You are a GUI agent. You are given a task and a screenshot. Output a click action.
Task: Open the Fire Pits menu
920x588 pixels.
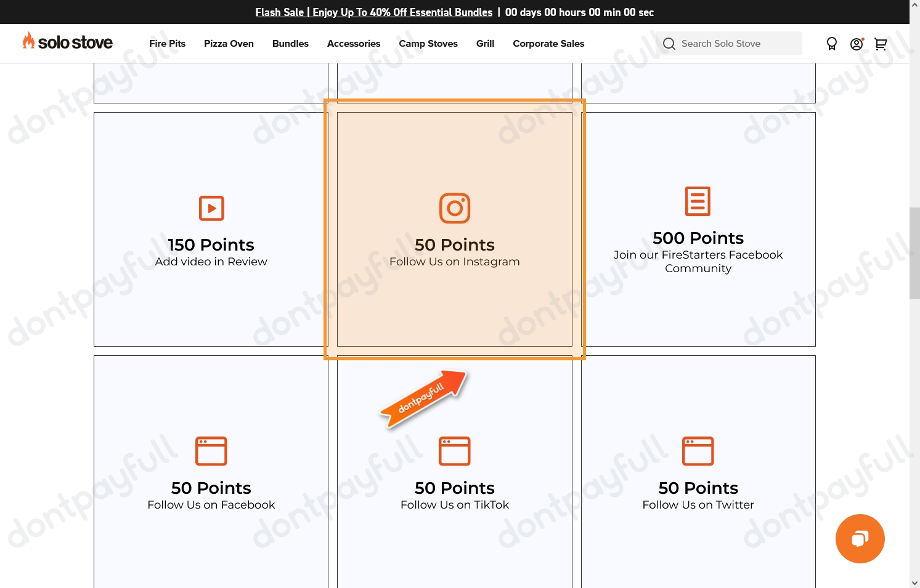click(167, 44)
